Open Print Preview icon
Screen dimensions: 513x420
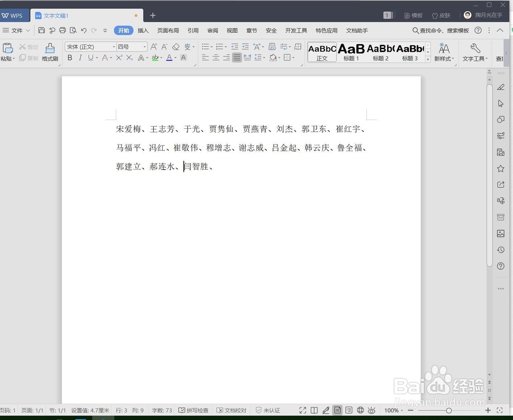coord(73,30)
